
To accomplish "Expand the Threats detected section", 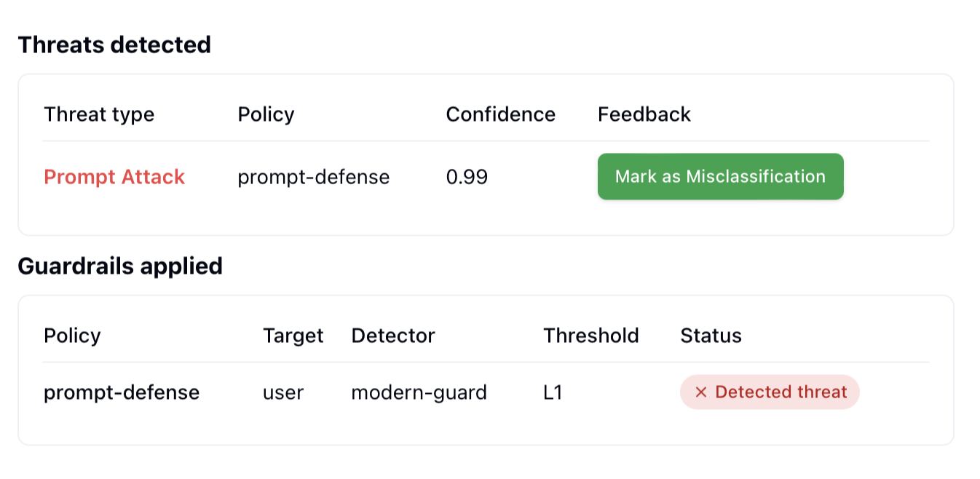I will tap(115, 44).
